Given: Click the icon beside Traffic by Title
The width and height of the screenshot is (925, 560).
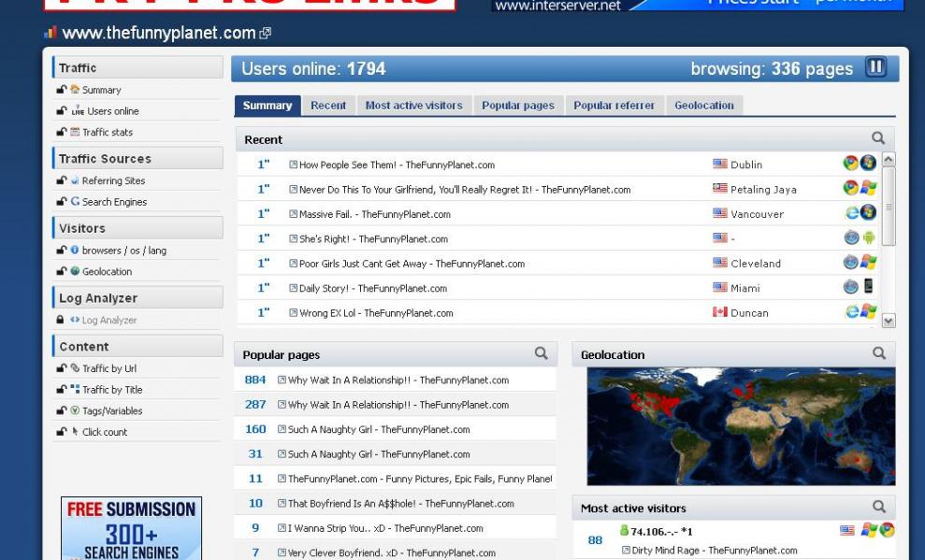Looking at the screenshot, I should 75,389.
